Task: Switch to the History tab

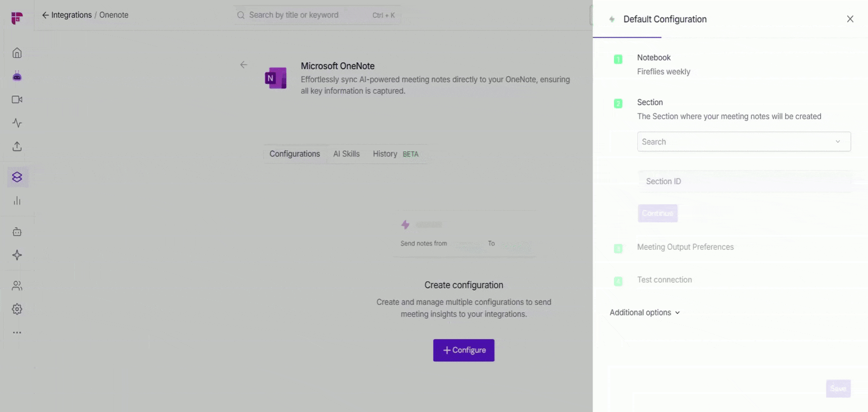Action: 385,154
